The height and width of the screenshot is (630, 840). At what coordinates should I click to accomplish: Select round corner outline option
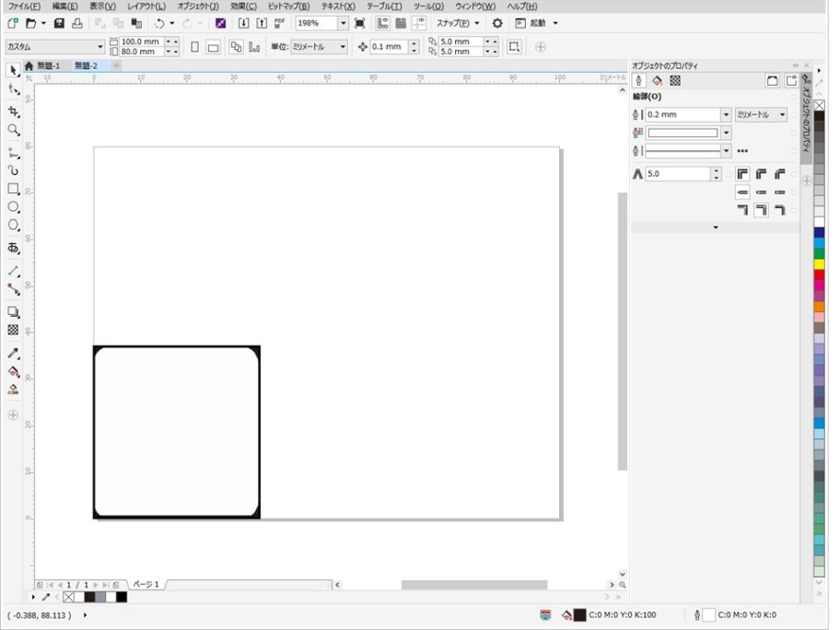pos(761,173)
